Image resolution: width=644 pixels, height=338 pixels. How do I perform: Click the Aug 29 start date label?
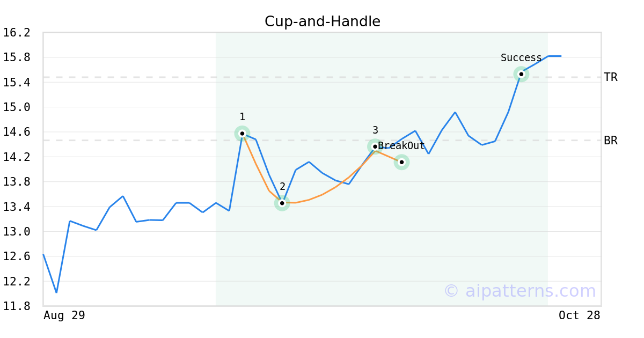pyautogui.click(x=64, y=315)
